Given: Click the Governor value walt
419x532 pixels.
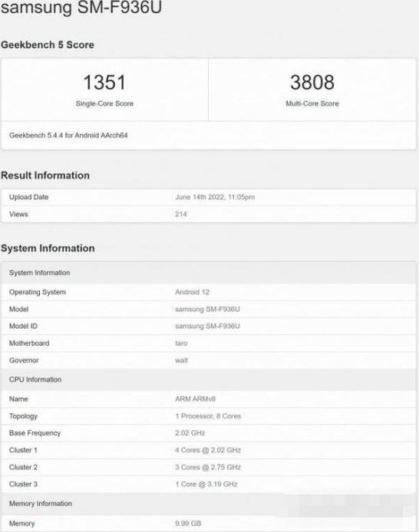Looking at the screenshot, I should point(181,360).
